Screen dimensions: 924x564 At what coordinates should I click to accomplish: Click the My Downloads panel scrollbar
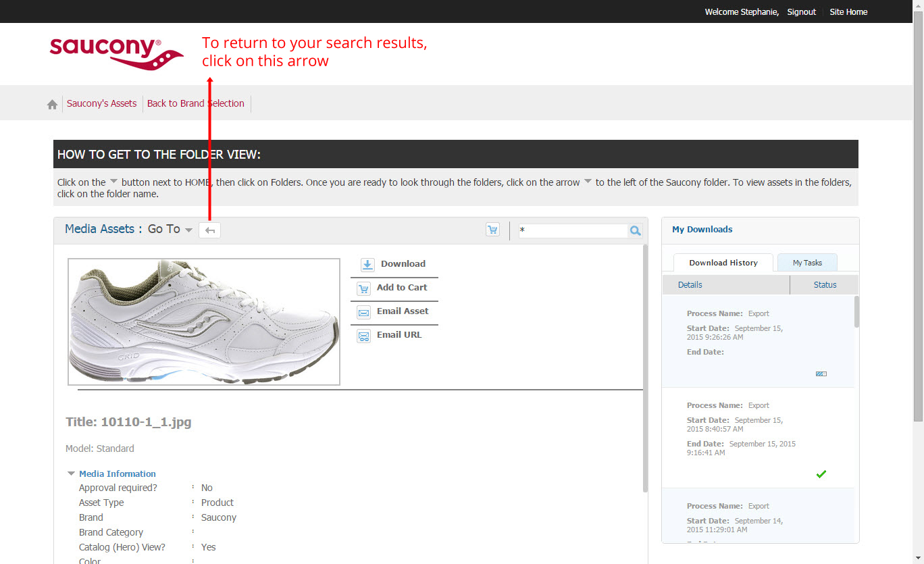pos(857,311)
